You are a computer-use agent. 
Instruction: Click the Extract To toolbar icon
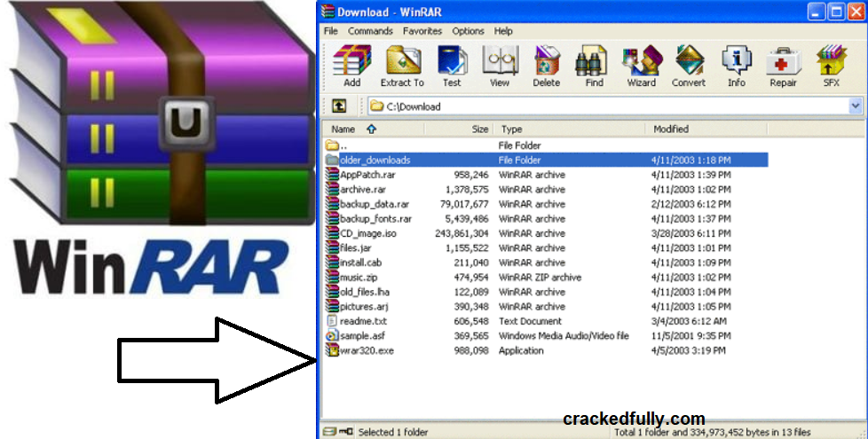click(403, 61)
